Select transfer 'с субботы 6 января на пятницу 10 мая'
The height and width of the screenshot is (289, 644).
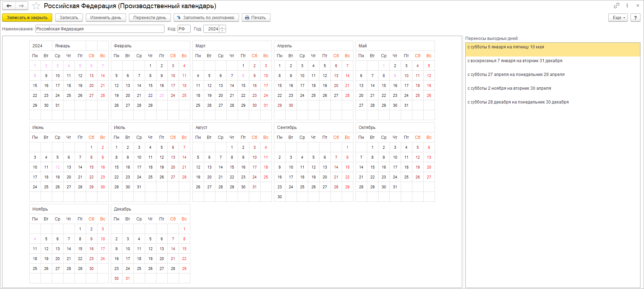pyautogui.click(x=553, y=49)
